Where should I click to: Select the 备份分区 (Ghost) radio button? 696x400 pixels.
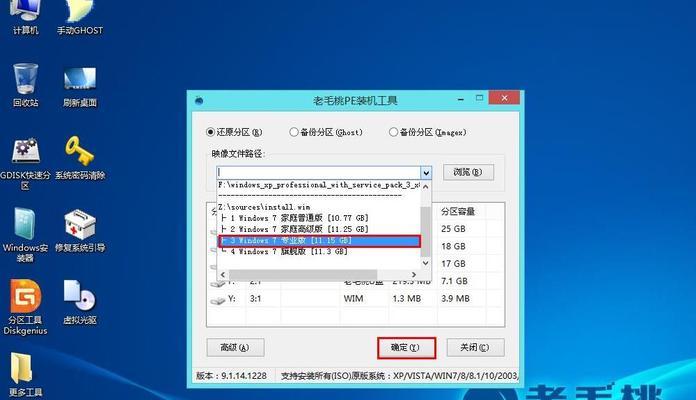coord(293,132)
